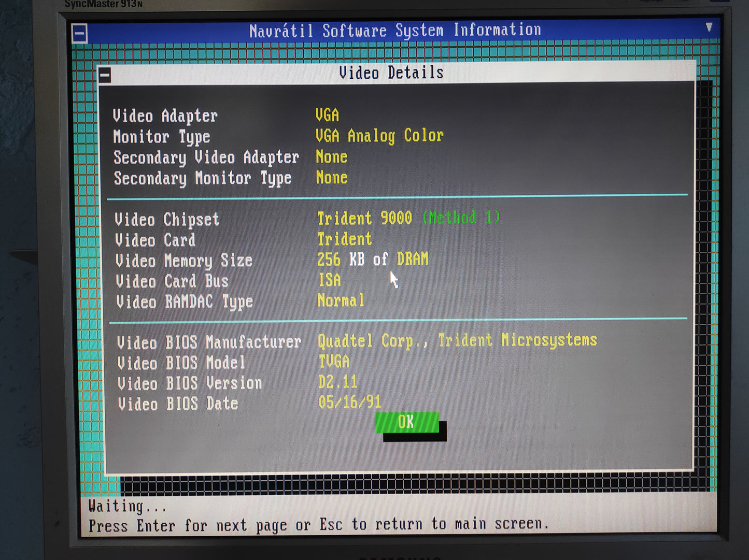Click the ISA bus value

(330, 280)
